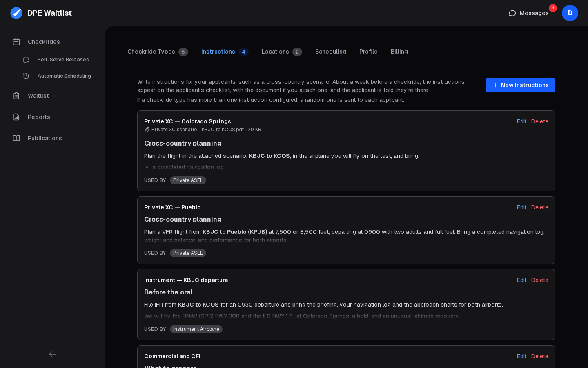Click the Checkrides calendar icon
Viewport: 588px width, 368px height.
[16, 42]
